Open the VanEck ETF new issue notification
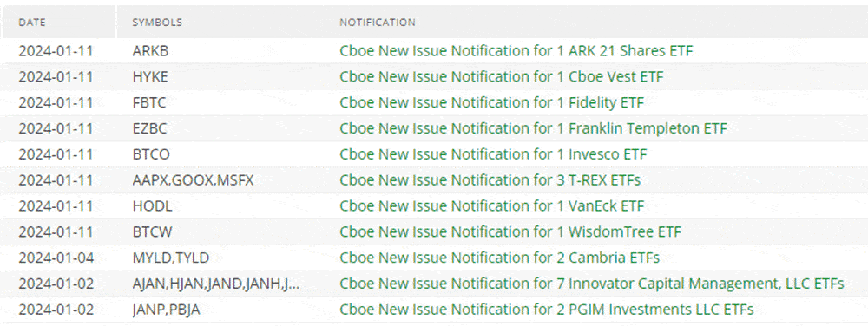Screen dimensions: 868x326 tap(491, 206)
